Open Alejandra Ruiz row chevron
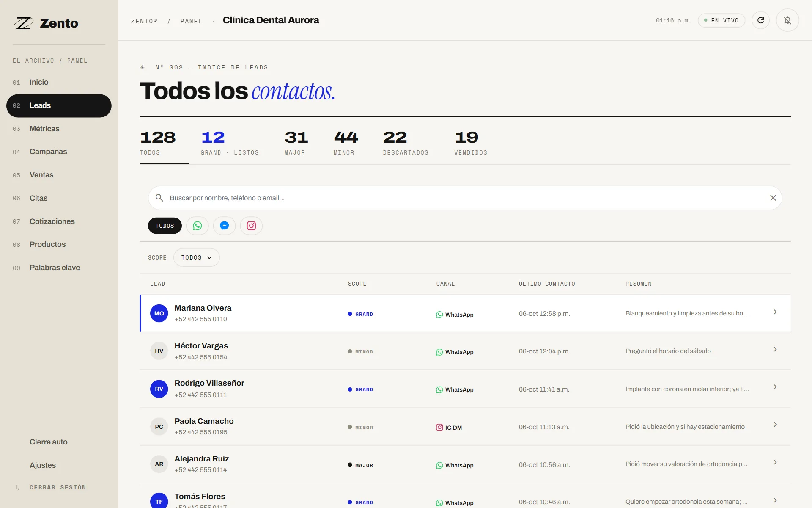812x508 pixels. click(x=775, y=462)
